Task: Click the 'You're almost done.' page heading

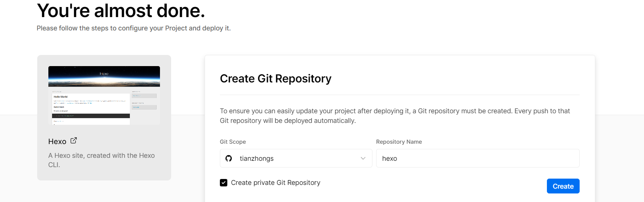Action: point(121,10)
